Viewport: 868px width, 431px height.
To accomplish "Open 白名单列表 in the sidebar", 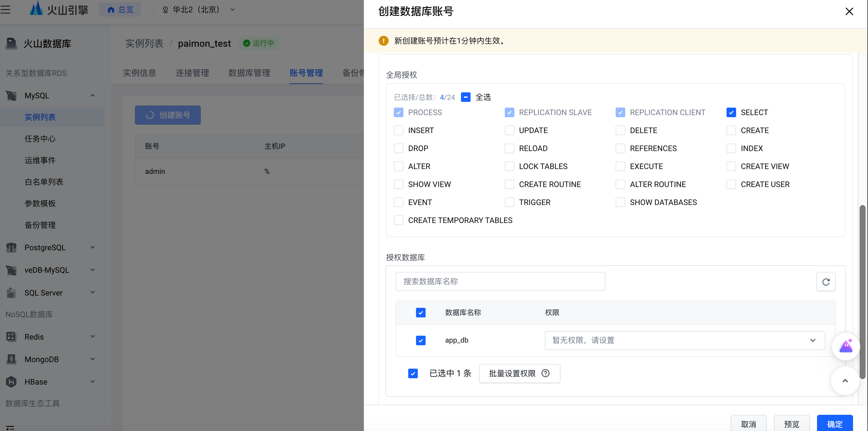I will click(44, 182).
